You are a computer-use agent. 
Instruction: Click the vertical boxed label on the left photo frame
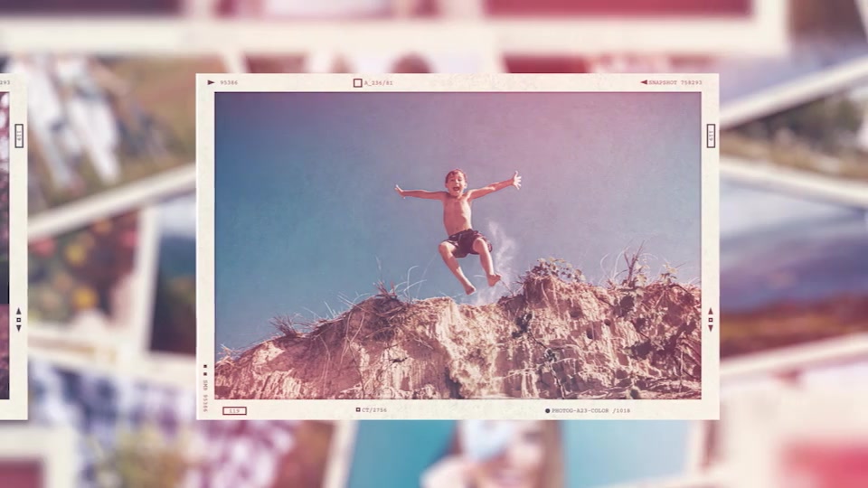pos(19,136)
